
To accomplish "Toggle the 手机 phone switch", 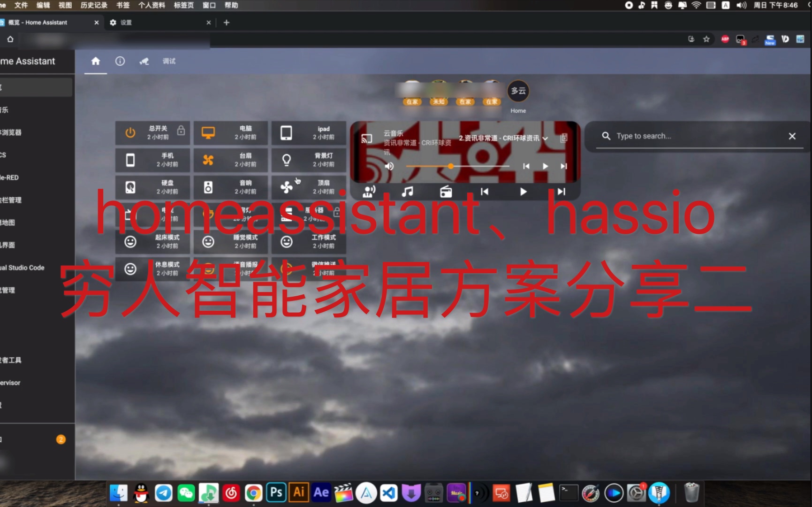I will click(x=152, y=160).
